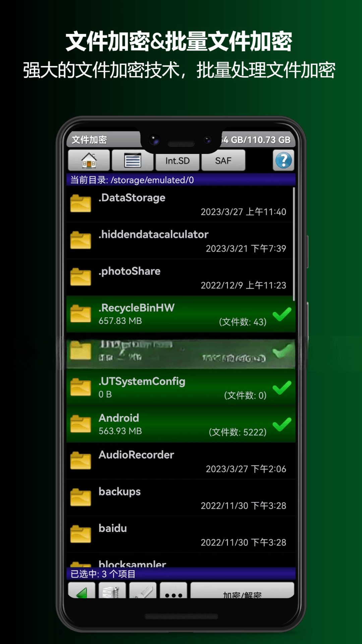Switch to Int.SD storage tab

click(x=177, y=161)
